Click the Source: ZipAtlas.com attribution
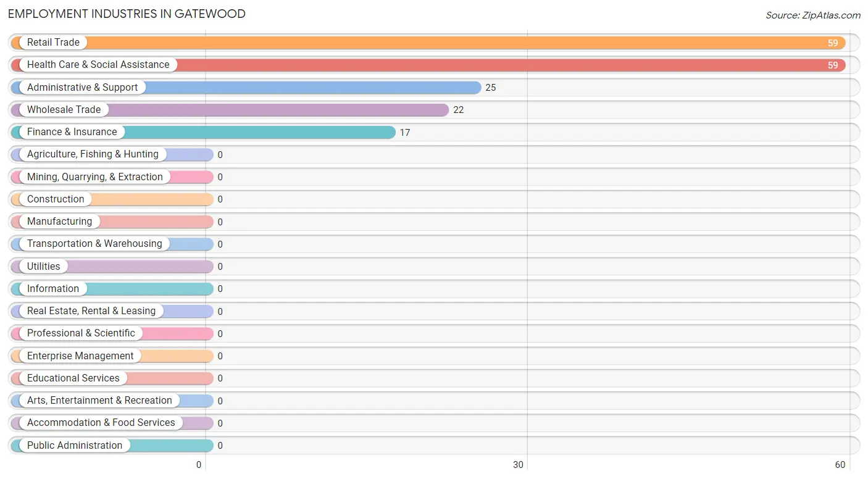The image size is (868, 479). click(813, 15)
